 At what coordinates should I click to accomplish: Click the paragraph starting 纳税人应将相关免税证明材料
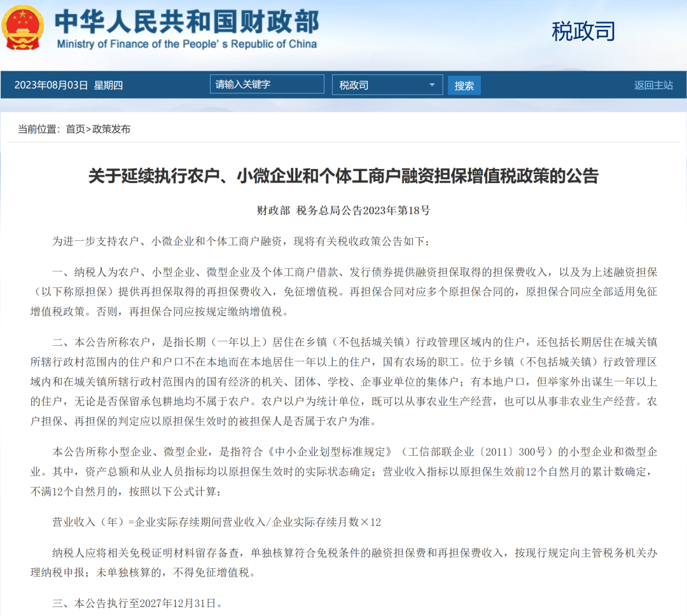pyautogui.click(x=343, y=563)
